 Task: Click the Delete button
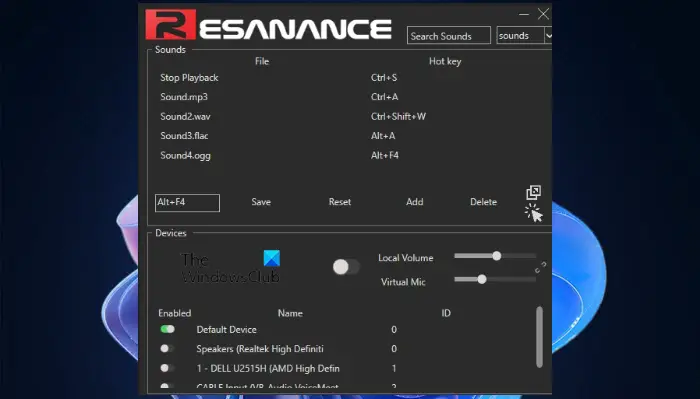[483, 202]
